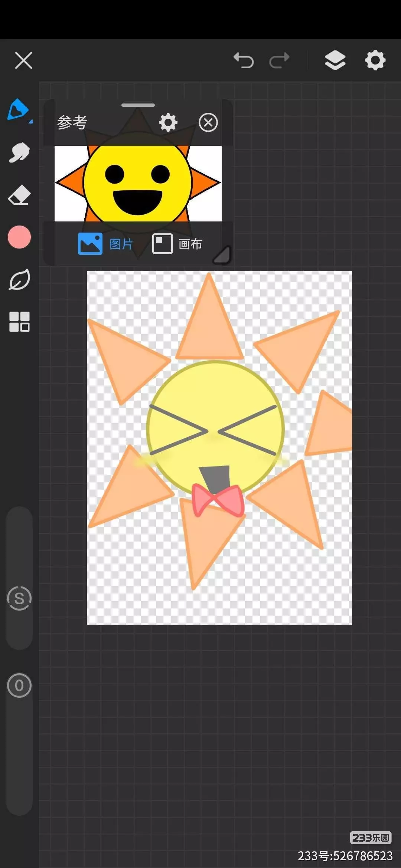401x868 pixels.
Task: Open the pink color swatch picker
Action: pos(19,237)
